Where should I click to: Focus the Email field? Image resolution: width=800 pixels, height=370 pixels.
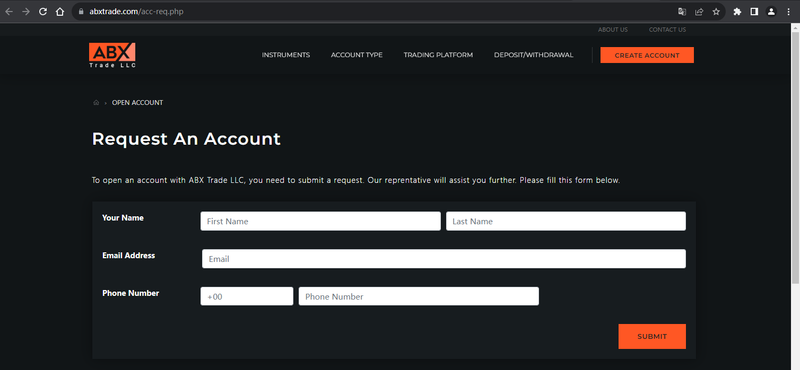444,259
